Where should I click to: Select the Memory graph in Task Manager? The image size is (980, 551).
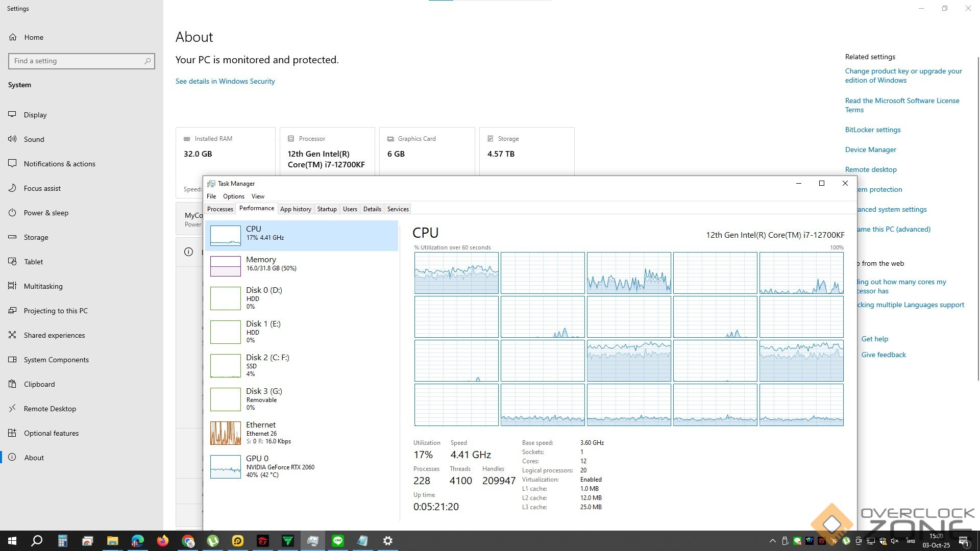[x=225, y=266]
